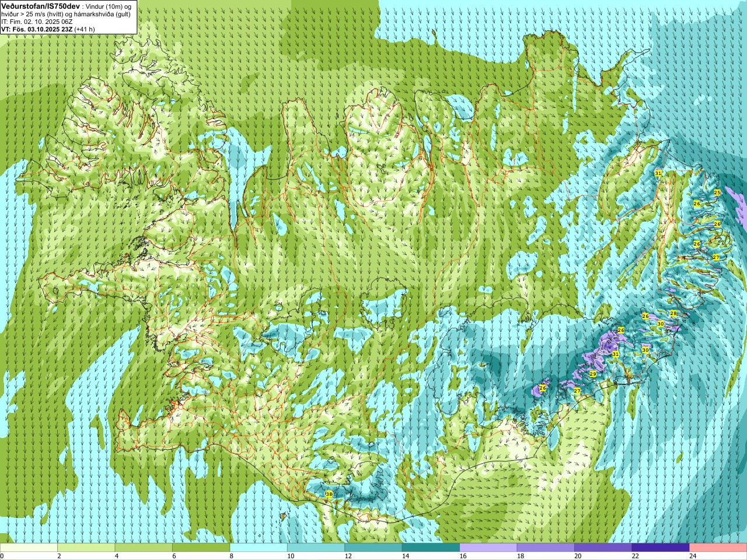Click legend scale value 22
Image resolution: width=747 pixels, height=560 pixels.
pos(635,556)
